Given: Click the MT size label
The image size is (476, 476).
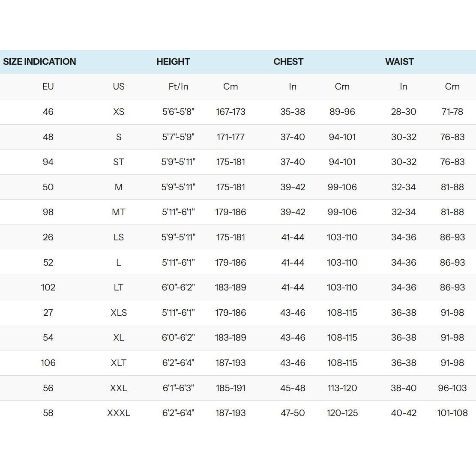Looking at the screenshot, I should [119, 212].
